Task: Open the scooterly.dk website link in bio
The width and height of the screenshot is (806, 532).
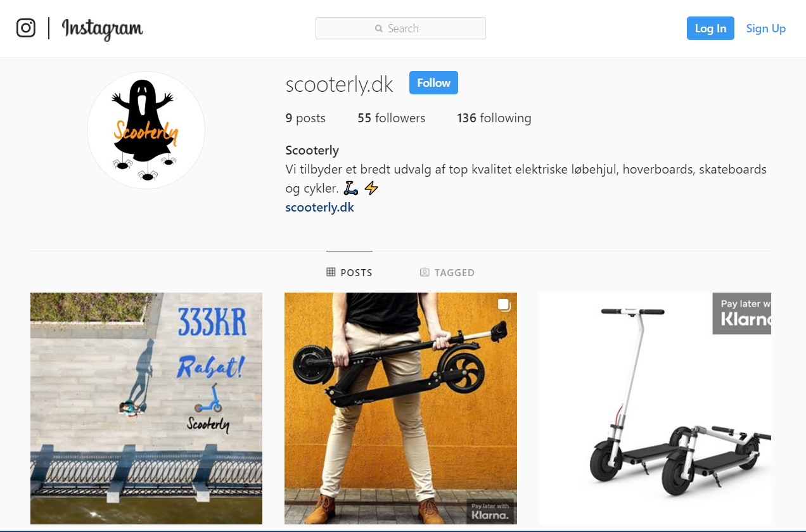Action: pos(319,207)
